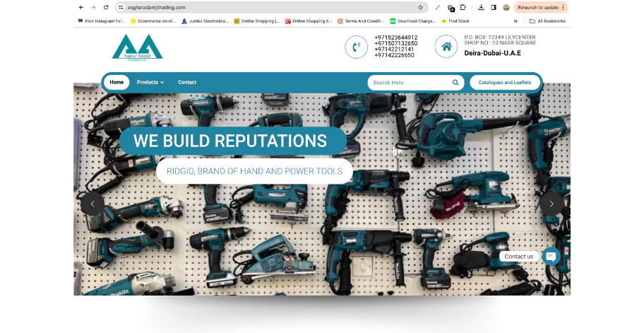Reload the page using the refresh icon
Screen dimensions: 644x333
pos(106,7)
